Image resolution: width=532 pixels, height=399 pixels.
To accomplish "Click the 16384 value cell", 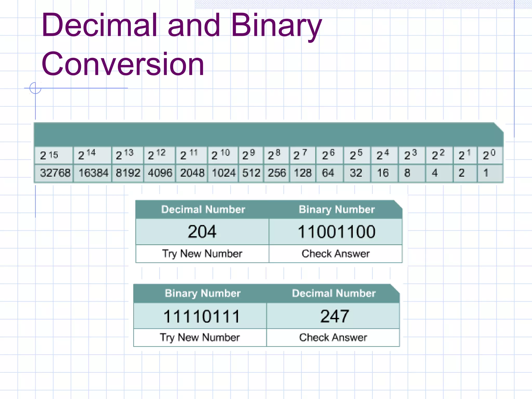I will [93, 173].
